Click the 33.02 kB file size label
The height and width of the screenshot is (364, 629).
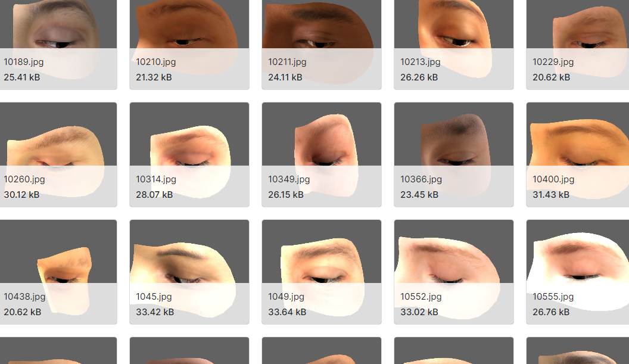click(419, 312)
